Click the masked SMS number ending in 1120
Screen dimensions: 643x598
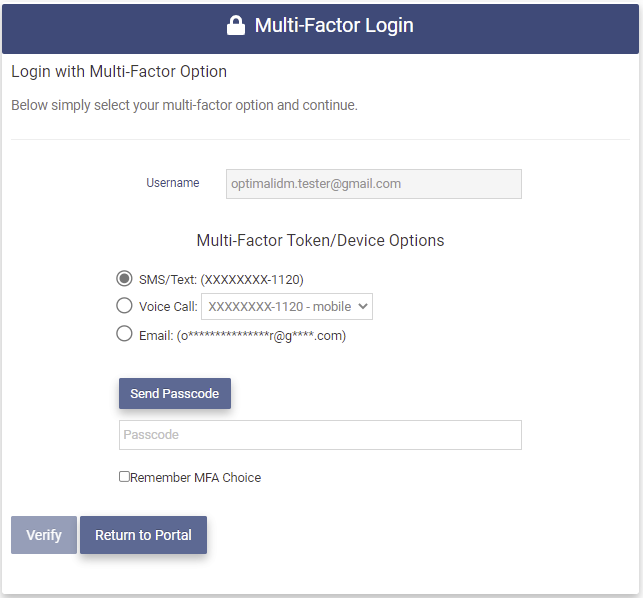[252, 280]
